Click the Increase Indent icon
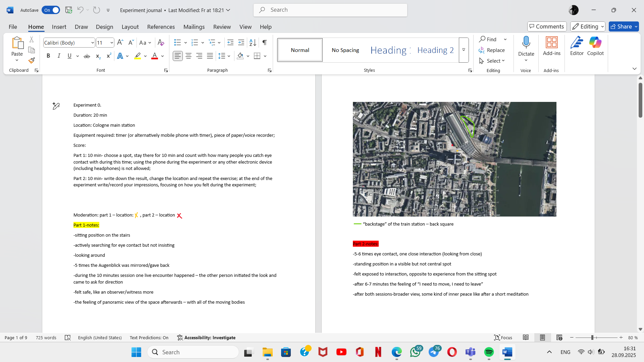Image resolution: width=644 pixels, height=362 pixels. tap(241, 43)
